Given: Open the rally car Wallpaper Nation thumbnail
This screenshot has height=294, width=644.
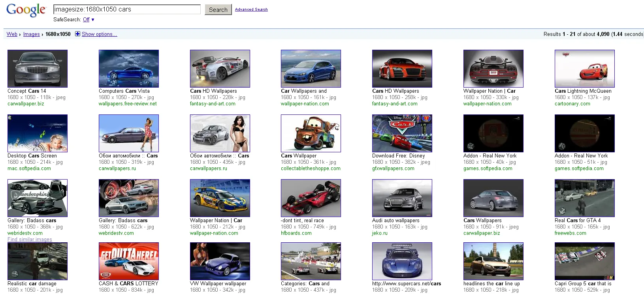Looking at the screenshot, I should coord(220,198).
